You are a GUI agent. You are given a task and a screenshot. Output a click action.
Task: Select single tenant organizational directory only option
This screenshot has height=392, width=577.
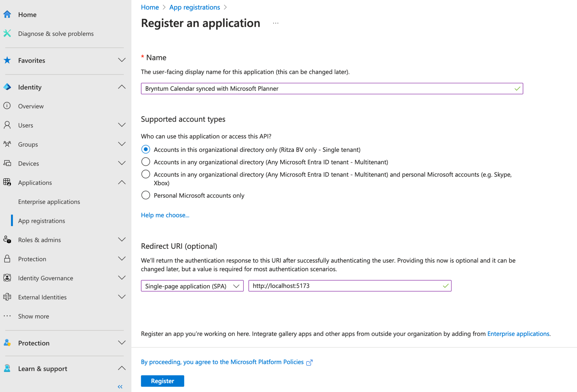[146, 149]
